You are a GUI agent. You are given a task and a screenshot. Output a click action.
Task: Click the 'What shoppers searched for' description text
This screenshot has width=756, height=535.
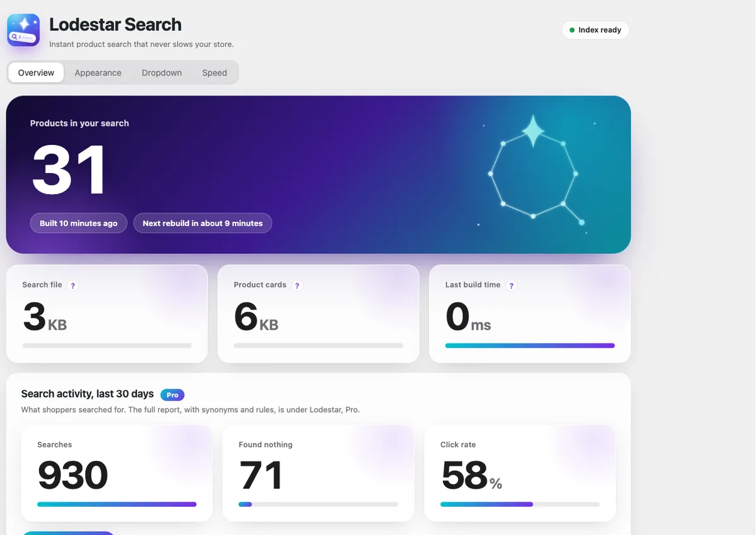(x=190, y=410)
